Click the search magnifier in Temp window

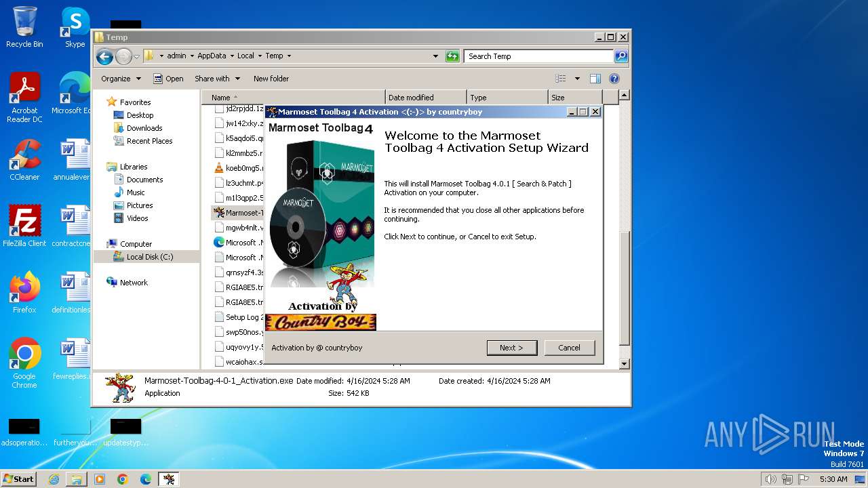coord(620,56)
